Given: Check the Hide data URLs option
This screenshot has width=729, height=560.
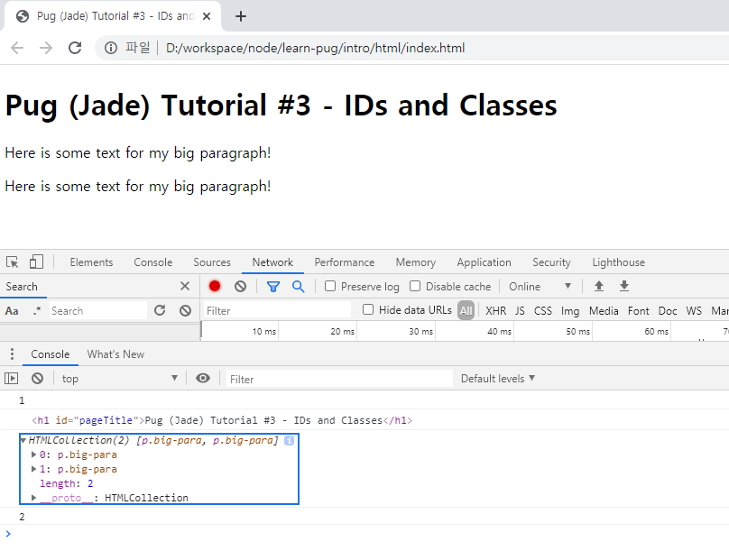Looking at the screenshot, I should (x=368, y=309).
